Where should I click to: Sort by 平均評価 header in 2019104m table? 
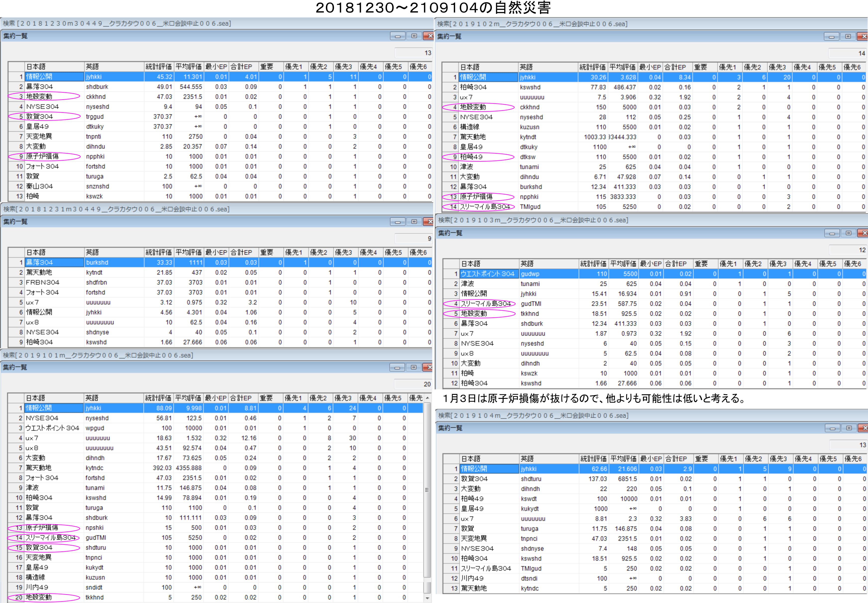tap(624, 459)
